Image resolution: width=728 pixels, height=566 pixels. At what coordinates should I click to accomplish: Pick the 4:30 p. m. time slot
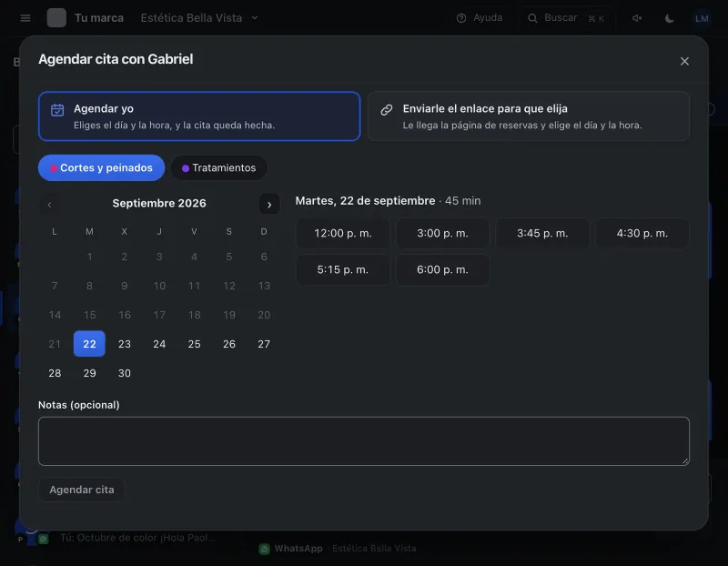pos(642,233)
